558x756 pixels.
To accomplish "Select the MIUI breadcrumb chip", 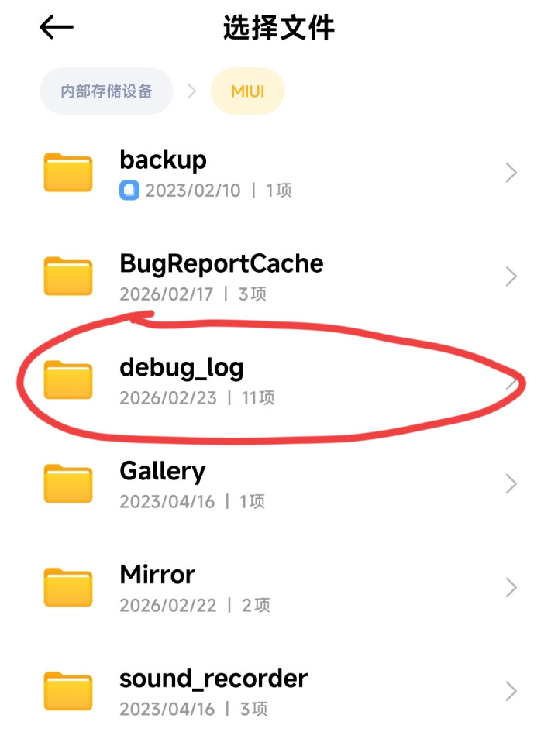I will pyautogui.click(x=247, y=91).
